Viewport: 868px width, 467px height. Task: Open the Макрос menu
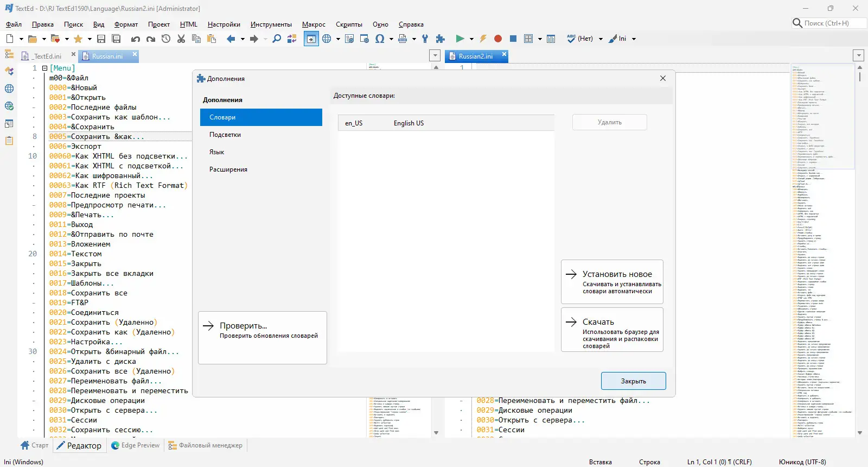(314, 24)
